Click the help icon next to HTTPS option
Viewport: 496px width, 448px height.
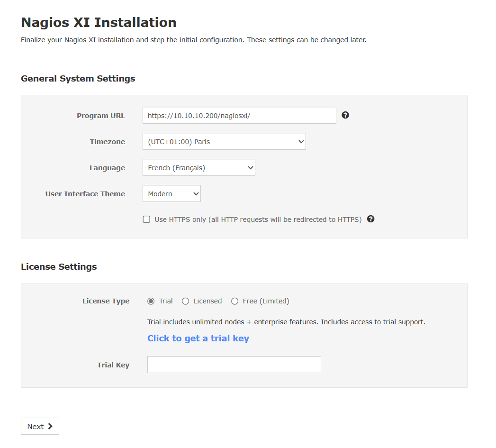pyautogui.click(x=371, y=219)
